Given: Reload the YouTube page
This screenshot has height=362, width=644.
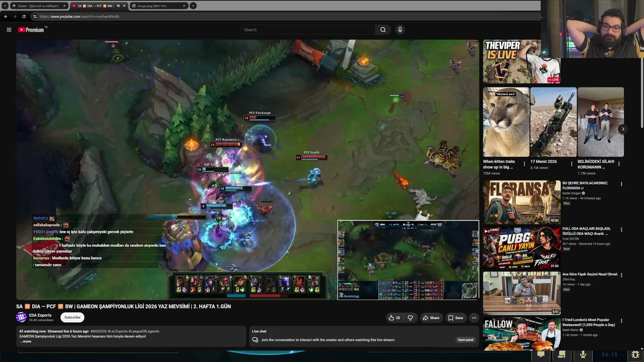Looking at the screenshot, I should point(24,17).
